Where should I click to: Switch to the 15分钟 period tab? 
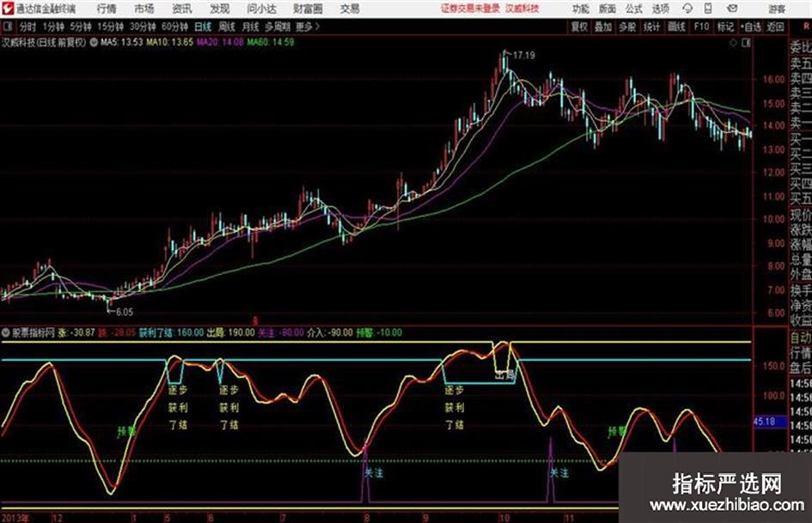[x=110, y=27]
